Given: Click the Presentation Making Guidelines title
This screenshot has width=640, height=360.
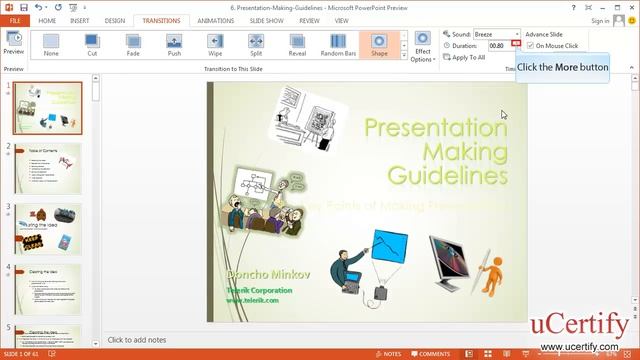Looking at the screenshot, I should pos(436,151).
